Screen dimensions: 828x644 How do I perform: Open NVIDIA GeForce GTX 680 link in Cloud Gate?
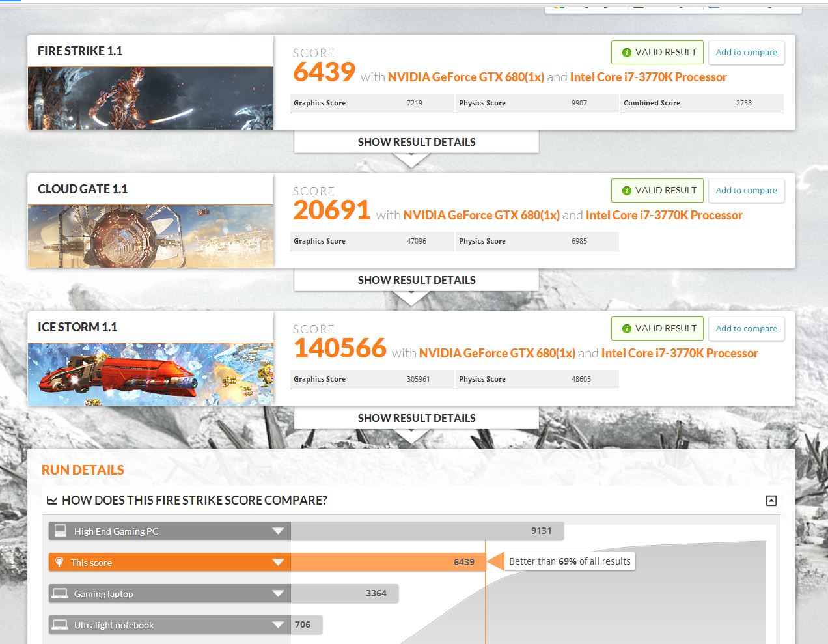pos(482,215)
